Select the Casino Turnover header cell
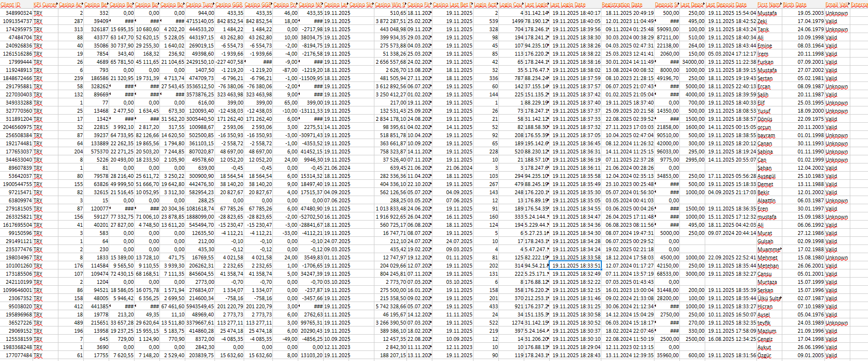 coord(200,4)
